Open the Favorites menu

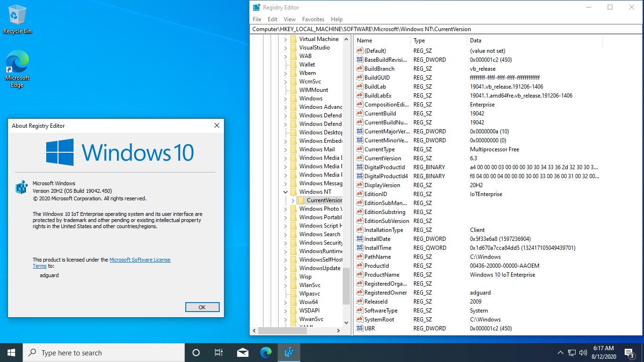314,19
